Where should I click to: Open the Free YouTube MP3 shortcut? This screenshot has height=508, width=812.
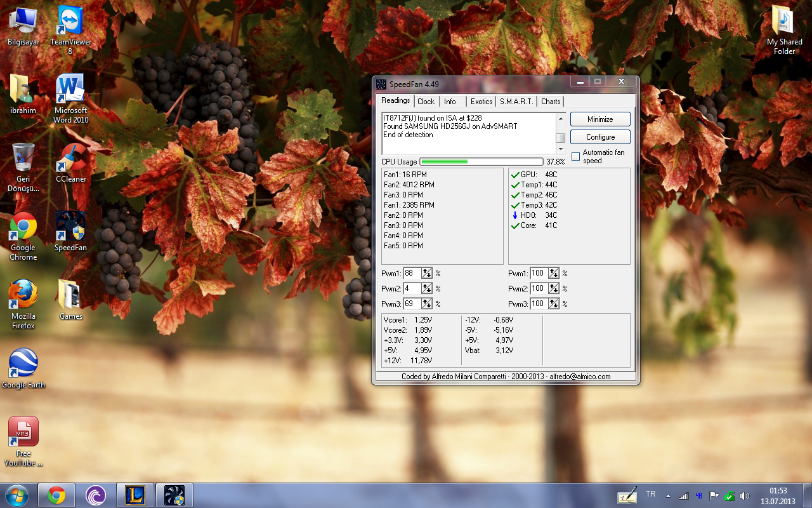coord(23,442)
